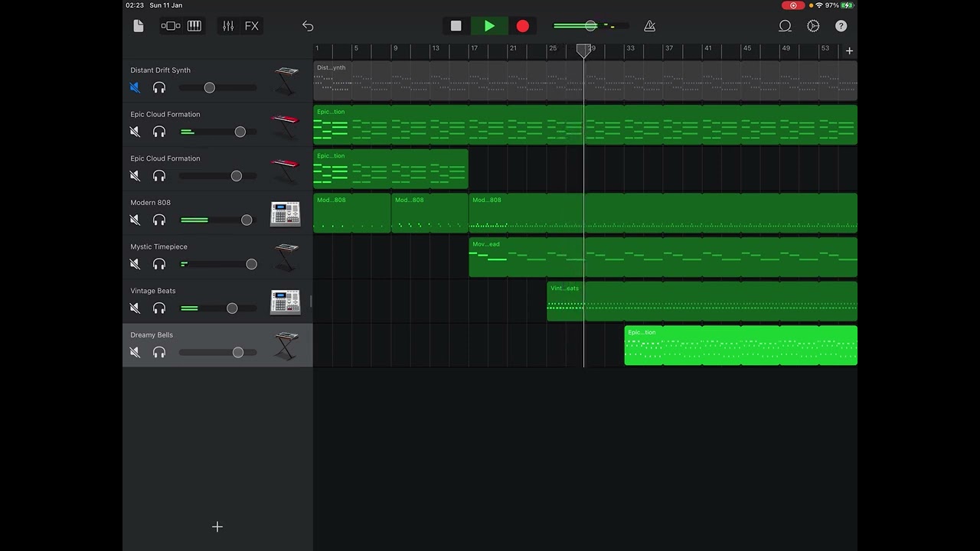Screen dimensions: 980x551
Task: Open the track controls mixer icon
Action: tap(228, 26)
